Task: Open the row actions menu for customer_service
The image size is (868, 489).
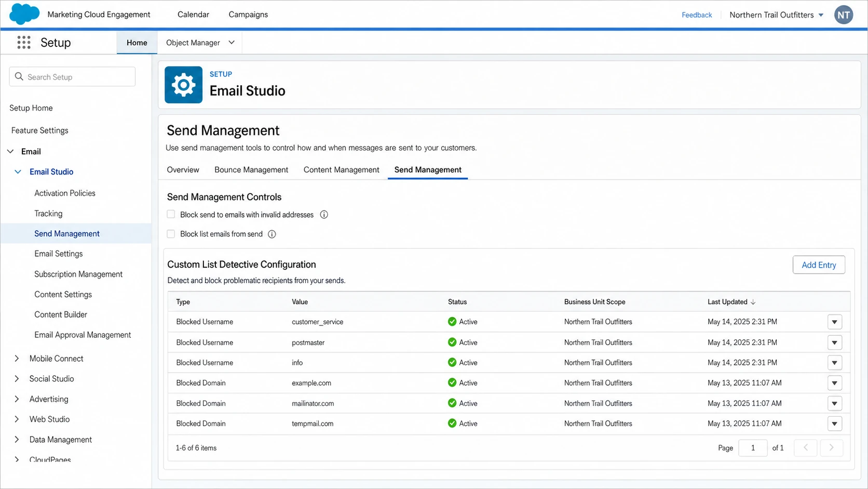Action: (x=835, y=322)
